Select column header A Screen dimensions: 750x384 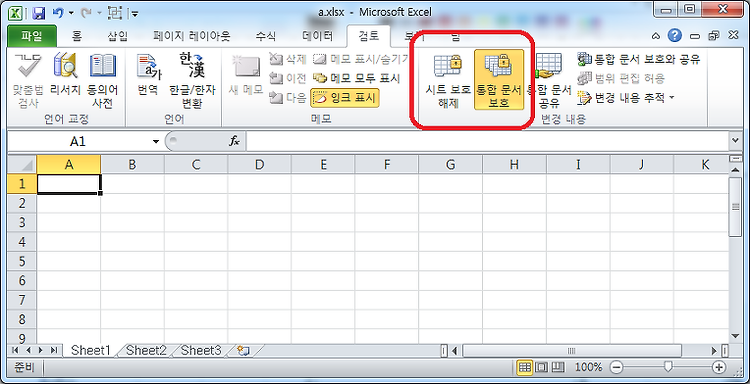(69, 165)
